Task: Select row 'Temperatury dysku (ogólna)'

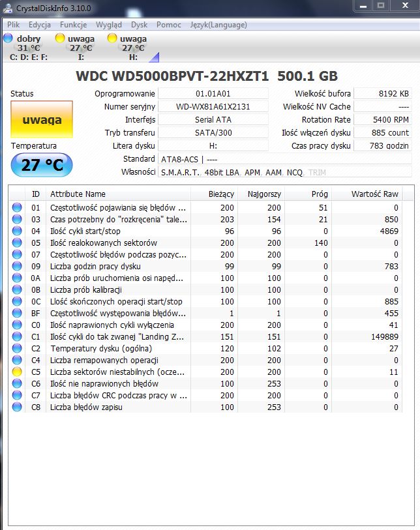Action: point(205,348)
